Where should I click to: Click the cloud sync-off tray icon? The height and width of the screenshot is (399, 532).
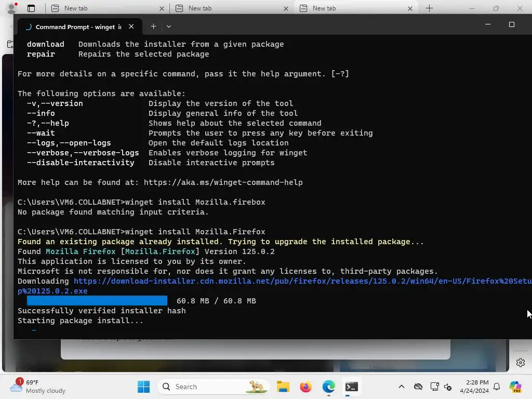point(418,387)
